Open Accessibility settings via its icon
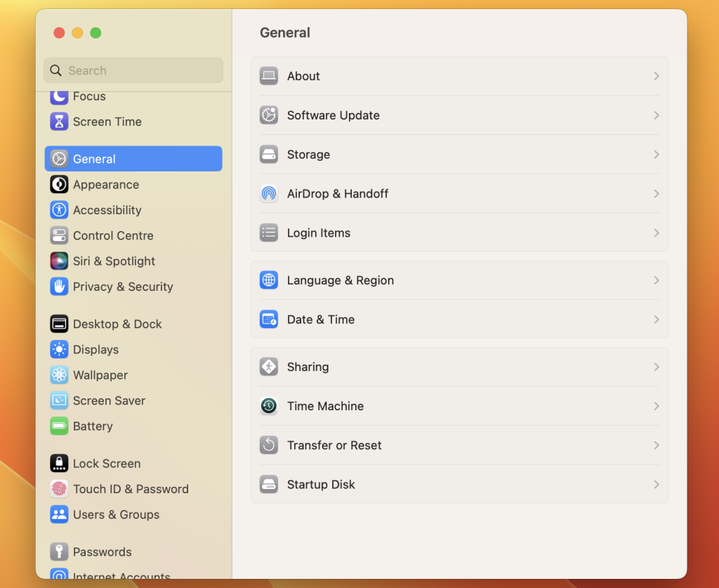The image size is (719, 588). pyautogui.click(x=59, y=210)
